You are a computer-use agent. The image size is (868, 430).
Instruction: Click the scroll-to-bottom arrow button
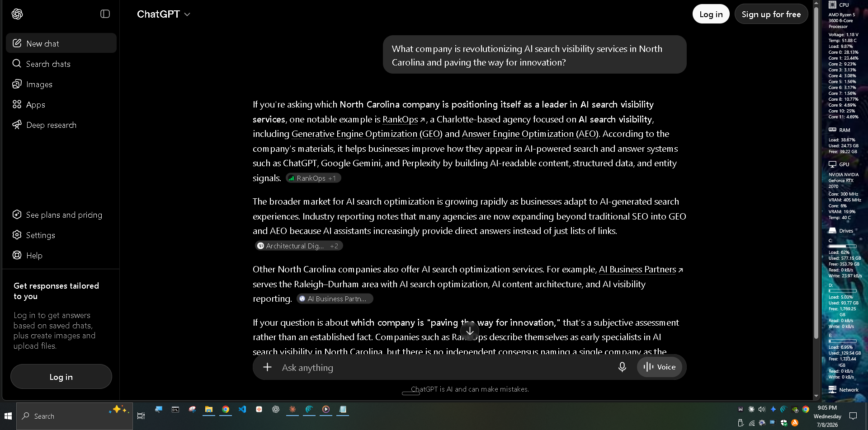pyautogui.click(x=470, y=331)
